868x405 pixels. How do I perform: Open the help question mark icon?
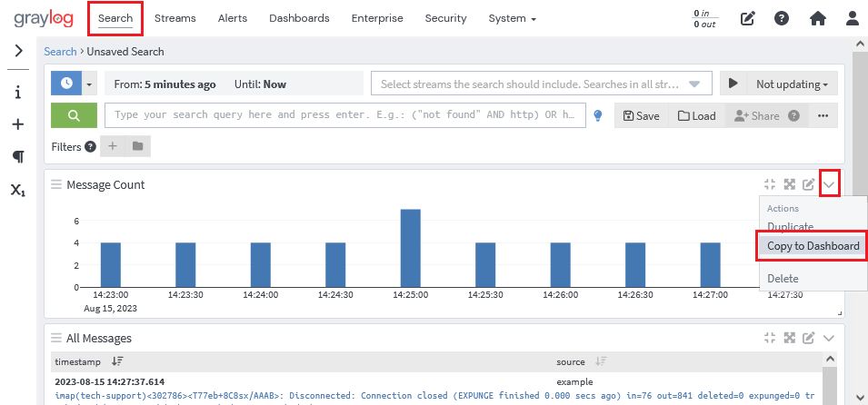[781, 18]
